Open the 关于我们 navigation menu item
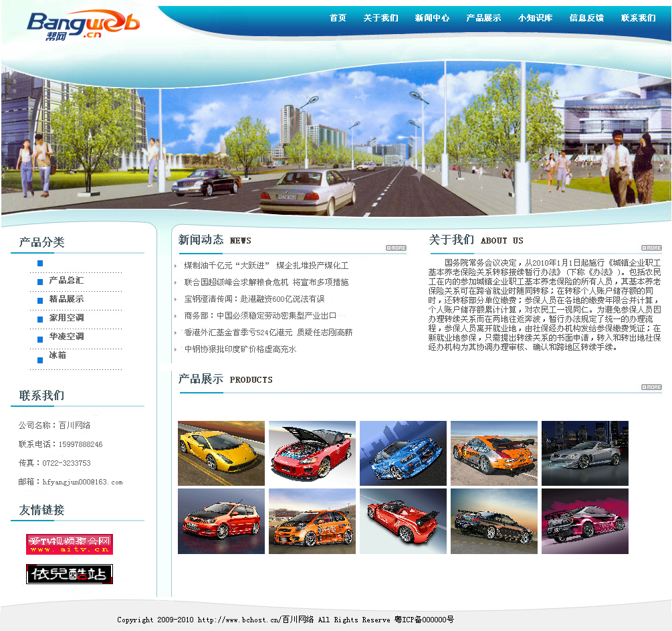Viewport: 672px width, 631px height. point(380,18)
